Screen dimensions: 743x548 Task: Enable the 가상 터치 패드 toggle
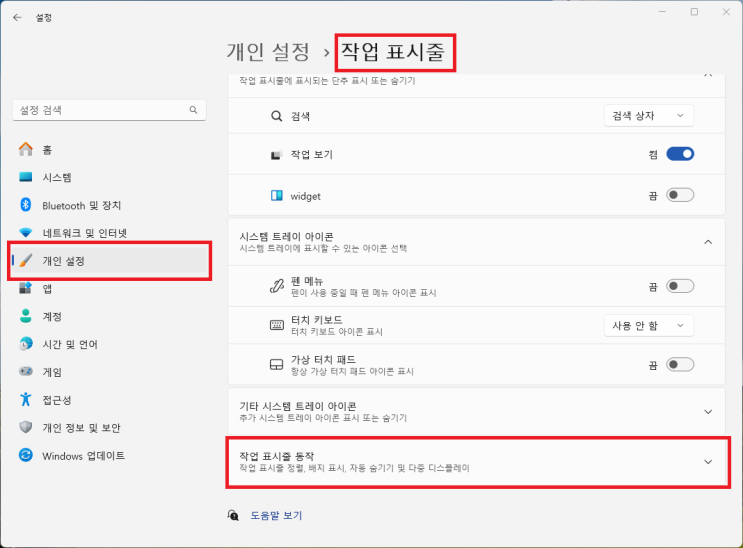pos(680,365)
